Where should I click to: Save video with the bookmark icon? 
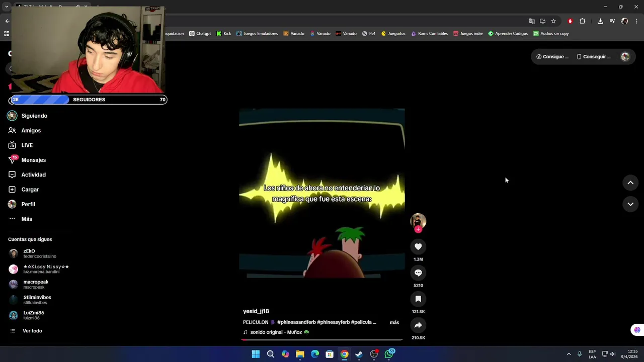tap(418, 299)
